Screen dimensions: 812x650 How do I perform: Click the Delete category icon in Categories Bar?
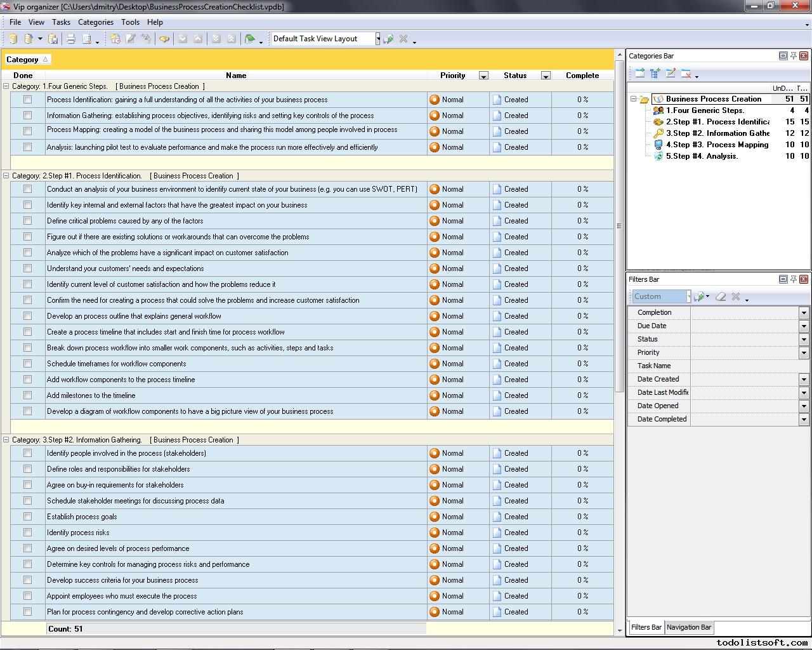(686, 74)
